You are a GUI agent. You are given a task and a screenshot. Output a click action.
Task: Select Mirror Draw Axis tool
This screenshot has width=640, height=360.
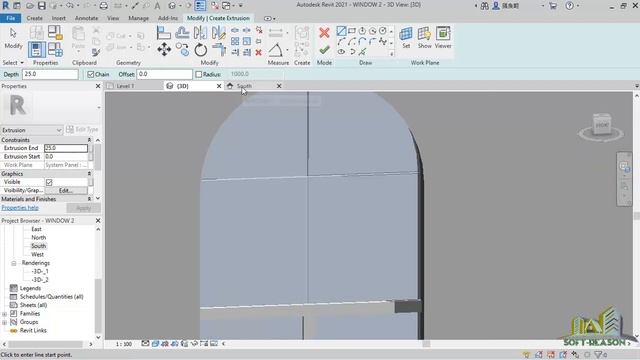pyautogui.click(x=219, y=33)
